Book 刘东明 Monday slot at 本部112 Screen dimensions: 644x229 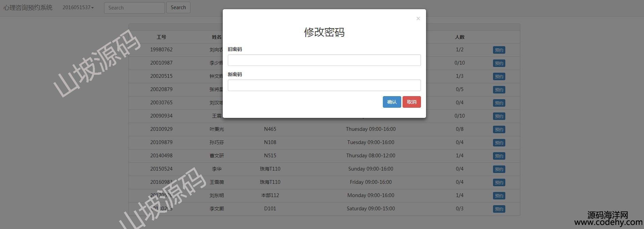pyautogui.click(x=499, y=196)
